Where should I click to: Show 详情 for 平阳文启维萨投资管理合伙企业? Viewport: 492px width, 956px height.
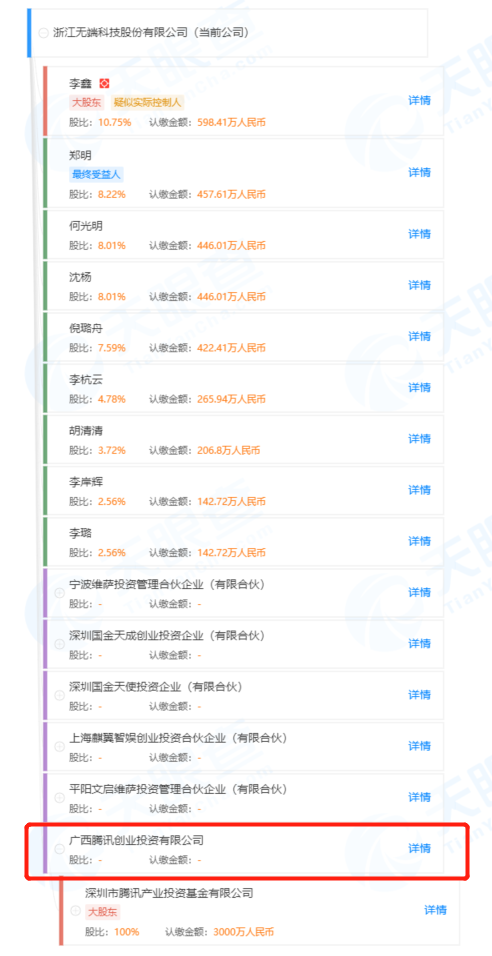pyautogui.click(x=419, y=797)
